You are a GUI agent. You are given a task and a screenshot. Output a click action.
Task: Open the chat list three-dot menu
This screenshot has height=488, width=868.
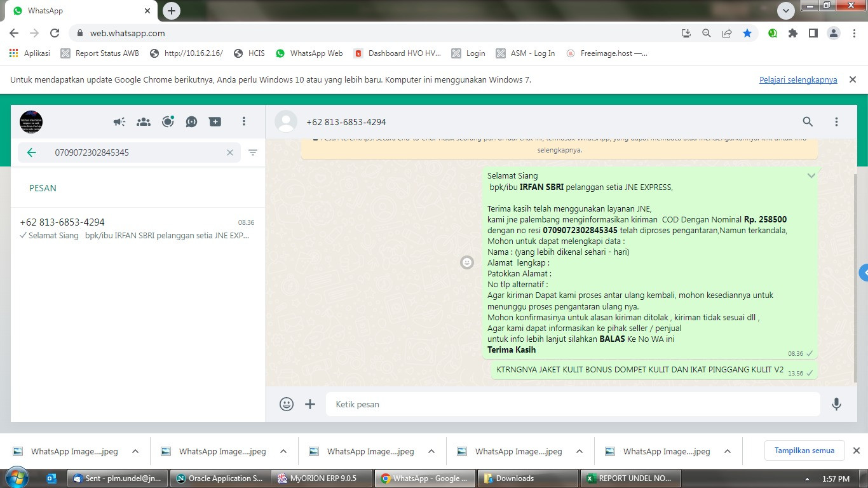(243, 121)
